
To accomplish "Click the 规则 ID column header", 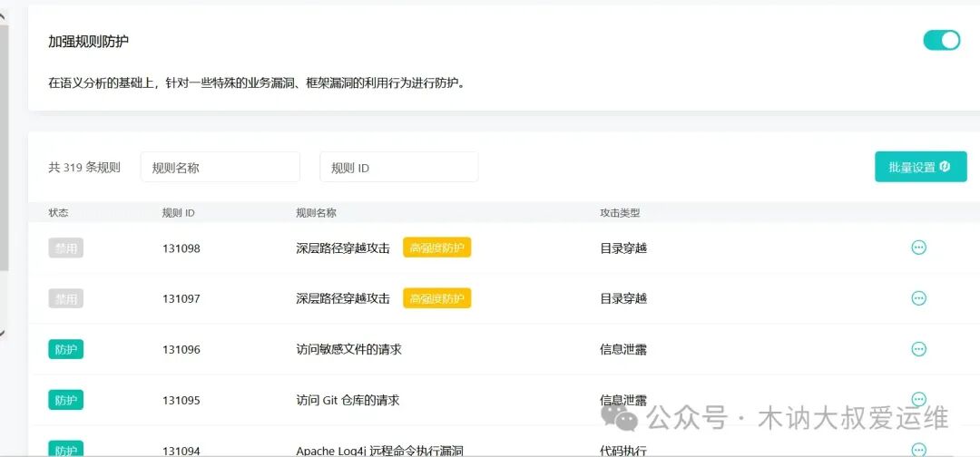I will tap(178, 213).
